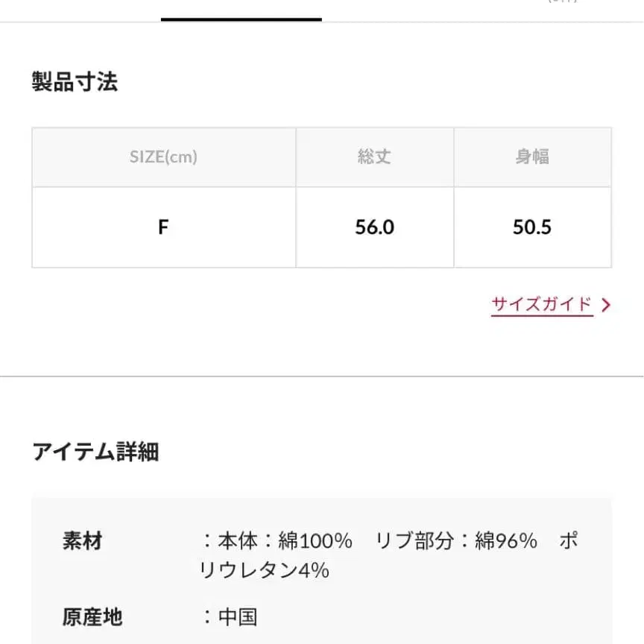
Task: Select the 身幅 column header
Action: pos(533,157)
